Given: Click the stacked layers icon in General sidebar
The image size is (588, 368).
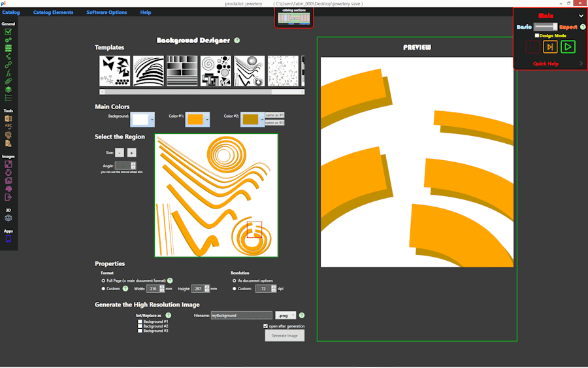Looking at the screenshot, I should tap(8, 90).
